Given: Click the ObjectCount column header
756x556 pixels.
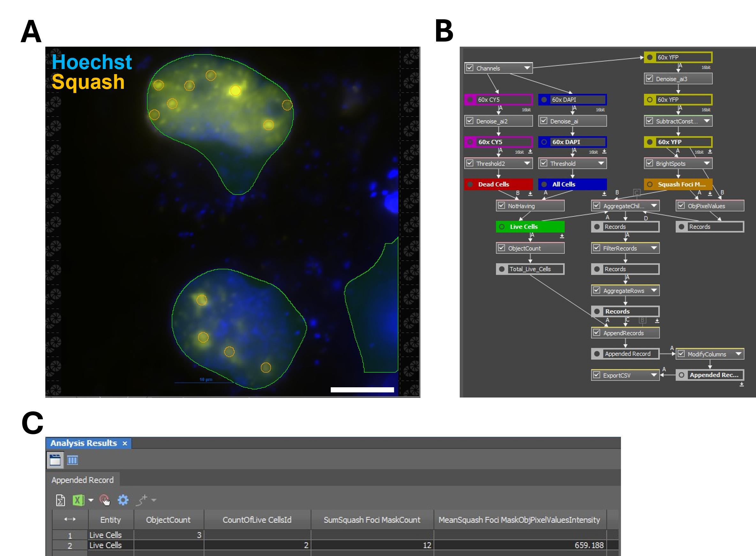Looking at the screenshot, I should pos(168,520).
